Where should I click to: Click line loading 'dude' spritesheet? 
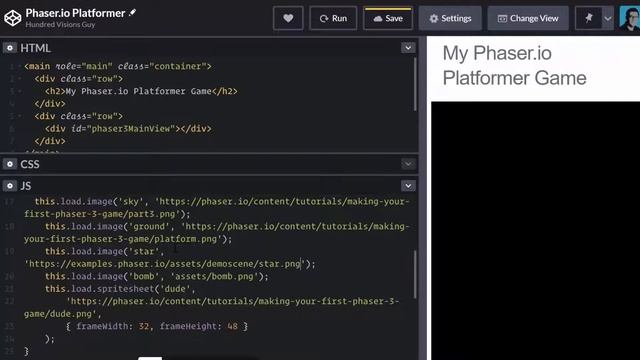tap(120, 289)
